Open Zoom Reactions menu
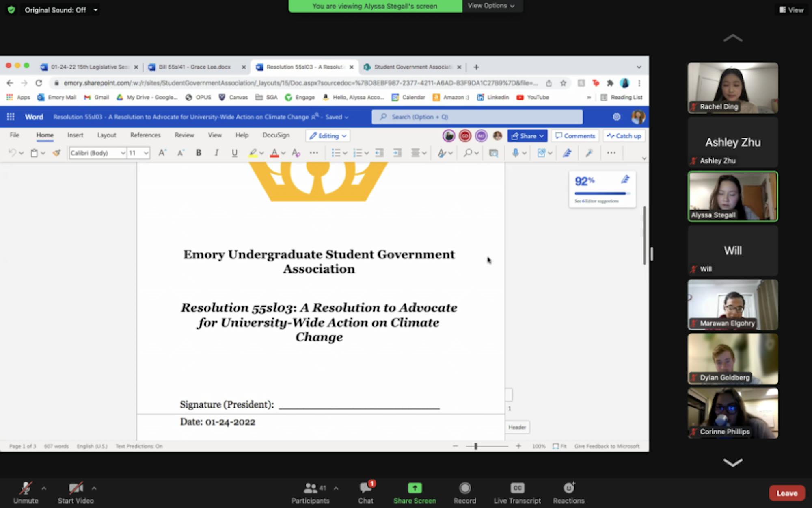812x508 pixels. coord(568,493)
